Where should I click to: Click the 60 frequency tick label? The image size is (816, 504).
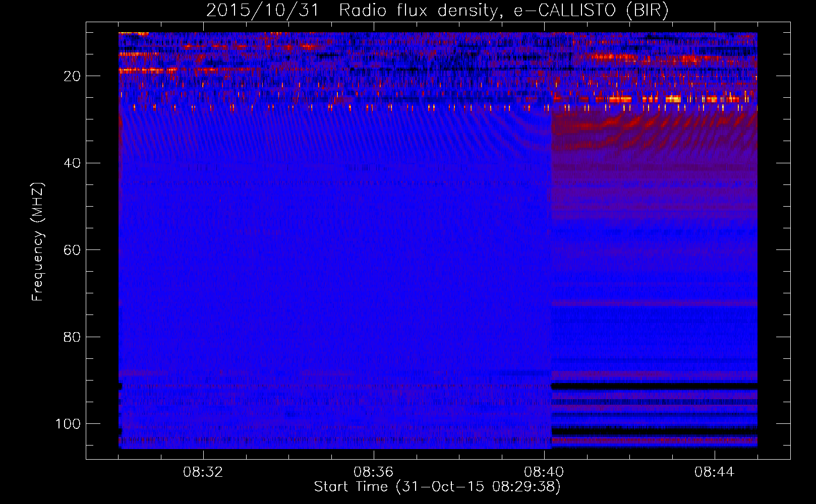[x=72, y=250]
